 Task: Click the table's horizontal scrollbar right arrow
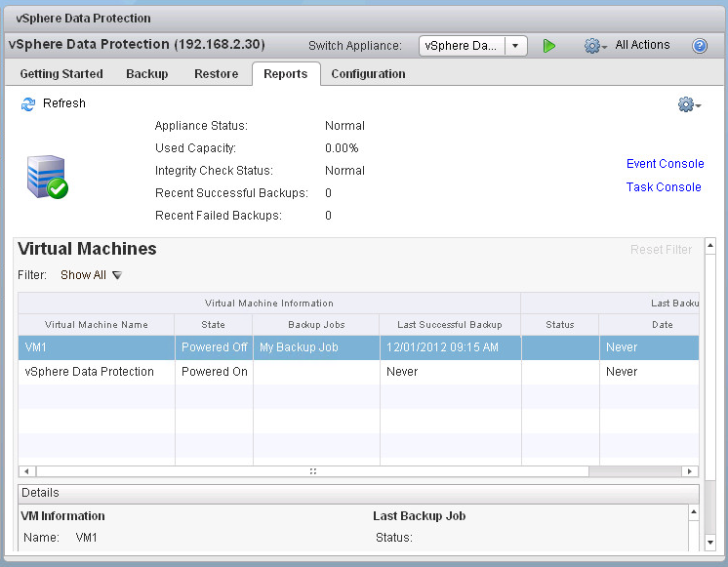pyautogui.click(x=690, y=471)
